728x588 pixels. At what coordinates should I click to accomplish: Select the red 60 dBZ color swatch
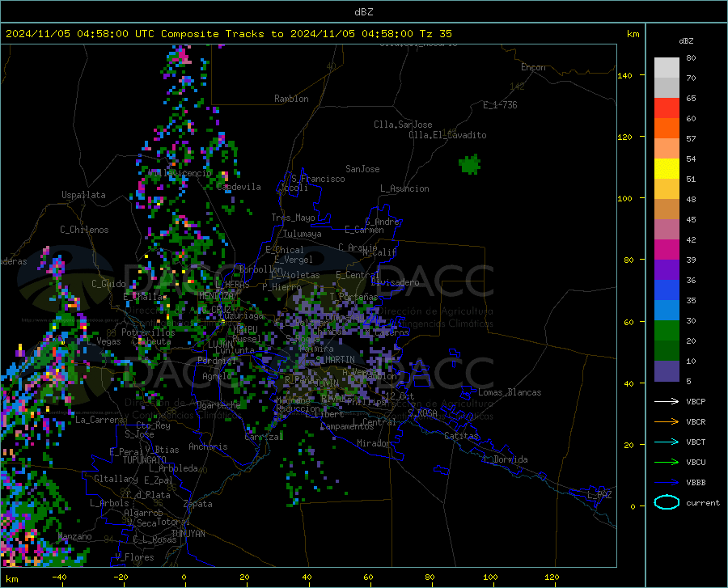(x=667, y=108)
